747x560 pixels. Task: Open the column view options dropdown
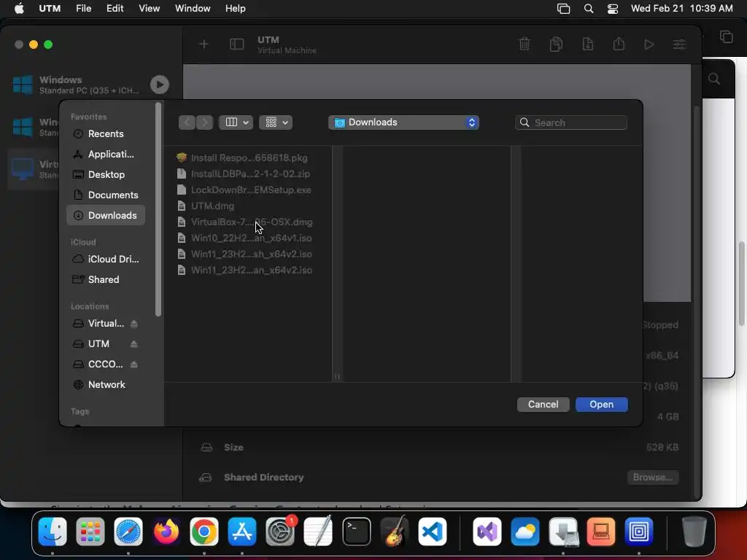pyautogui.click(x=236, y=122)
